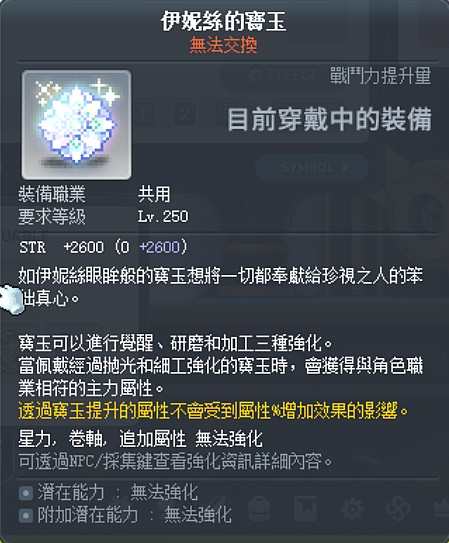
Task: Click the SYMBOL button label
Action: point(307,168)
